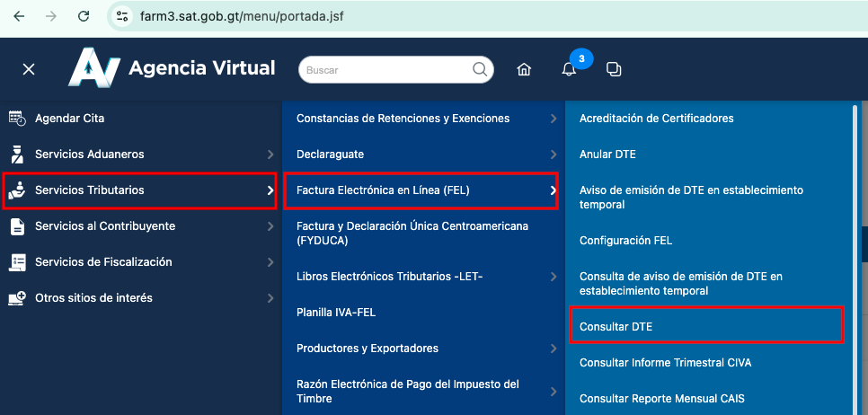868x415 pixels.
Task: Open the home icon
Action: click(524, 69)
